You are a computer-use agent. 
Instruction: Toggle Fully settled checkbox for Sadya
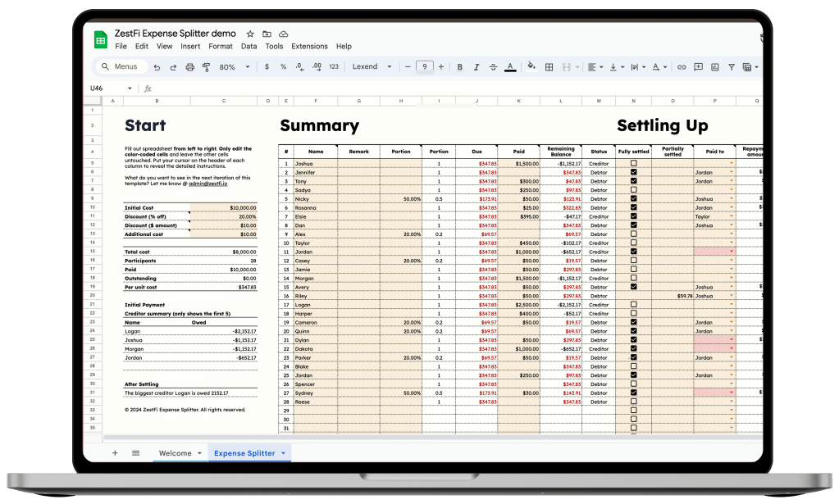[633, 190]
